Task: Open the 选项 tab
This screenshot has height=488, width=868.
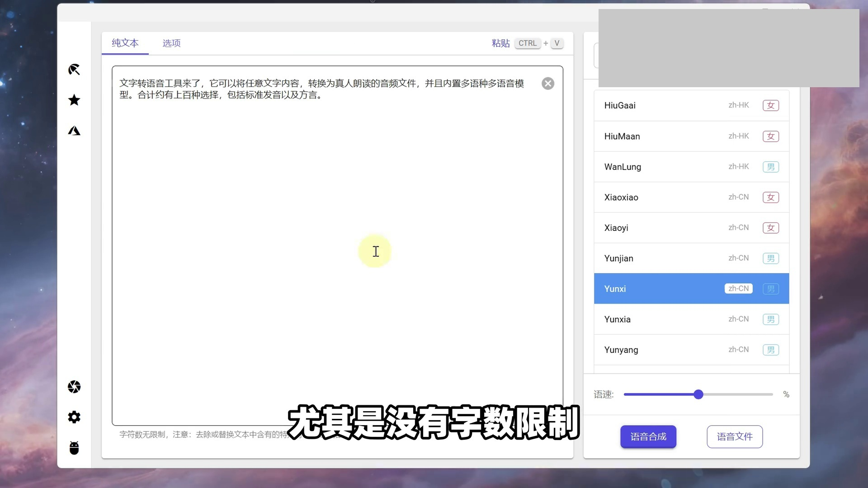Action: [171, 43]
